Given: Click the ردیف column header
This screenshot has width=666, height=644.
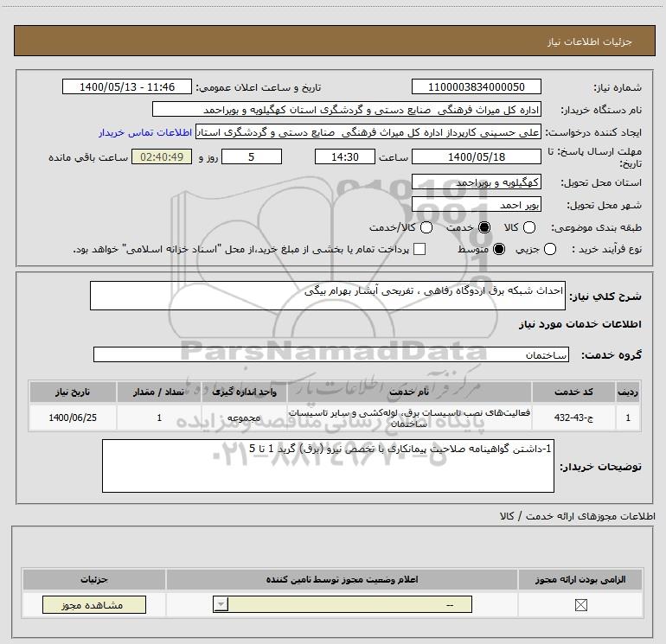Looking at the screenshot, I should 628,392.
